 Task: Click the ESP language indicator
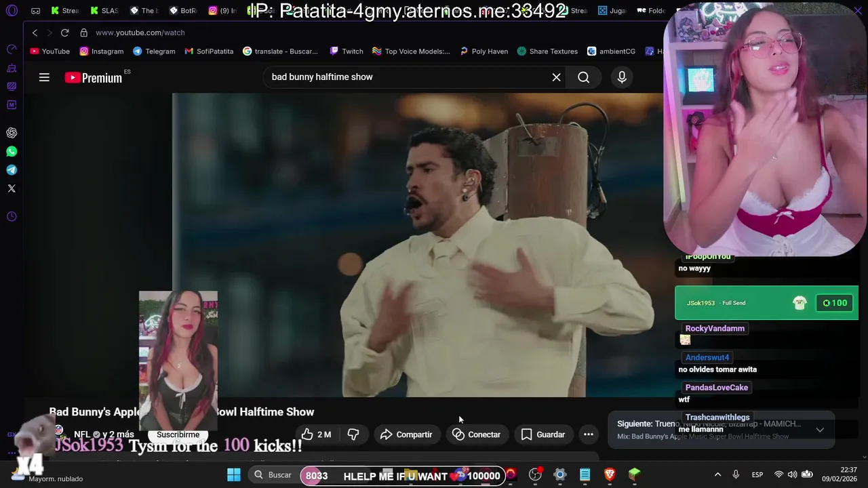pyautogui.click(x=757, y=475)
